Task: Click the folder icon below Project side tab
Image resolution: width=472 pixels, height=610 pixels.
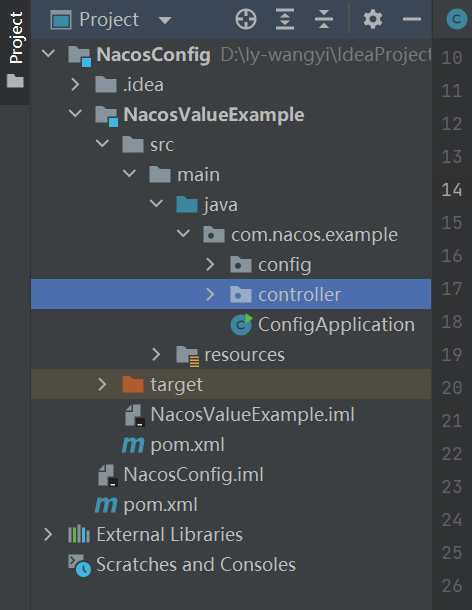Action: click(15, 81)
